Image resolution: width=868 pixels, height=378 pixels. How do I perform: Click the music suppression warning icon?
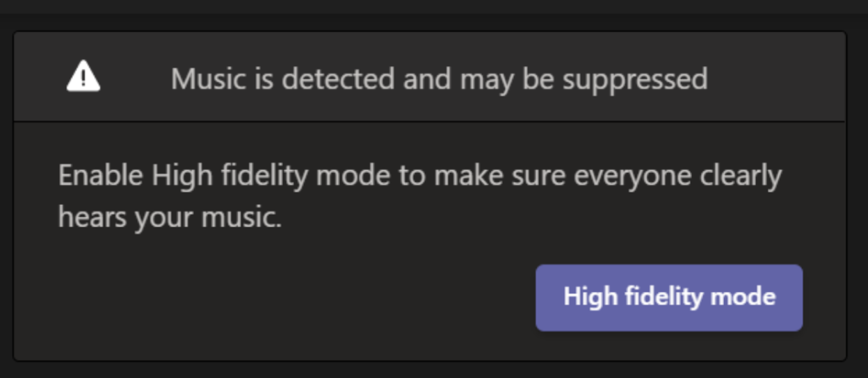tap(83, 77)
